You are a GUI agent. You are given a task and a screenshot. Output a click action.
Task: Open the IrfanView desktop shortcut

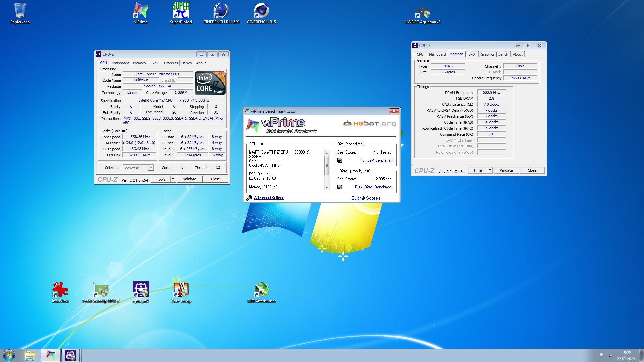[60, 292]
